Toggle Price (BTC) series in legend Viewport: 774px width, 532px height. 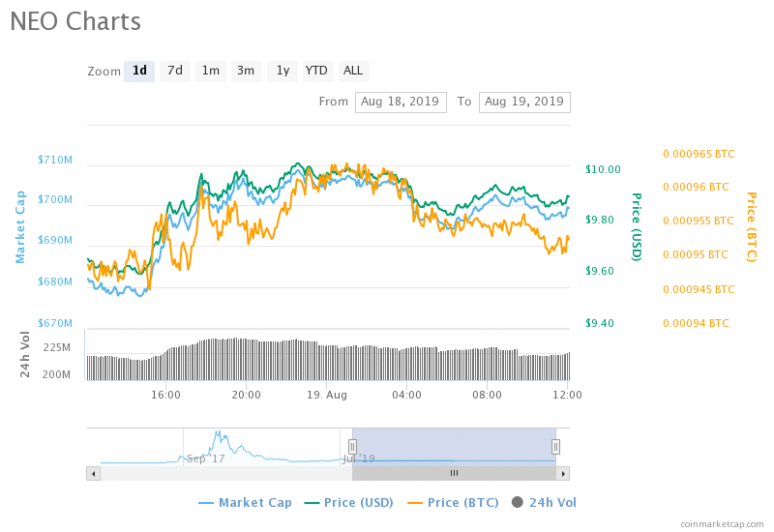click(453, 503)
